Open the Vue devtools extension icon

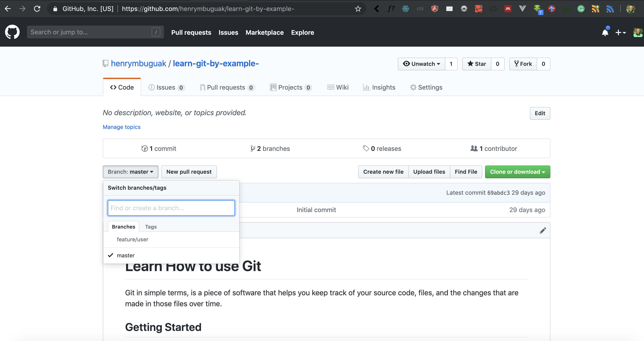coord(522,9)
